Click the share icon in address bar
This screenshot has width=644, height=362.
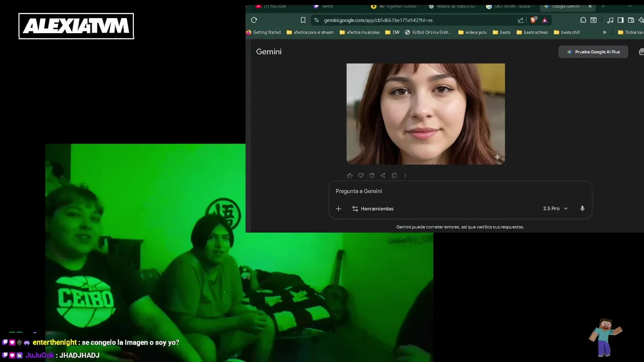coord(521,20)
